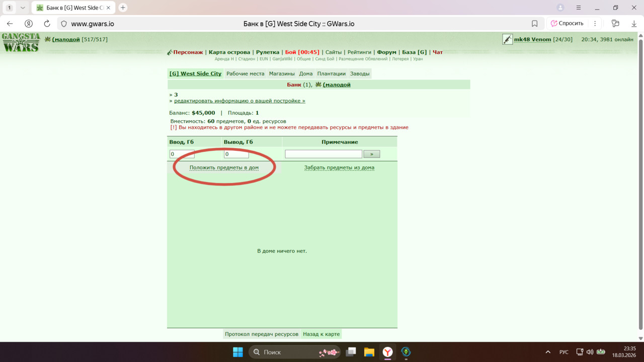Click Назад к карте button
The width and height of the screenshot is (644, 362).
click(x=321, y=334)
